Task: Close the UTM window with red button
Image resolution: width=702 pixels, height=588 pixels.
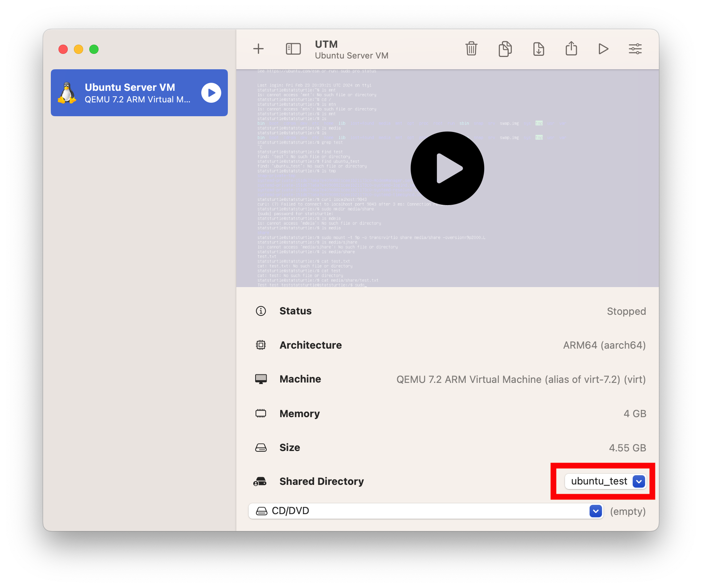Action: (x=63, y=49)
